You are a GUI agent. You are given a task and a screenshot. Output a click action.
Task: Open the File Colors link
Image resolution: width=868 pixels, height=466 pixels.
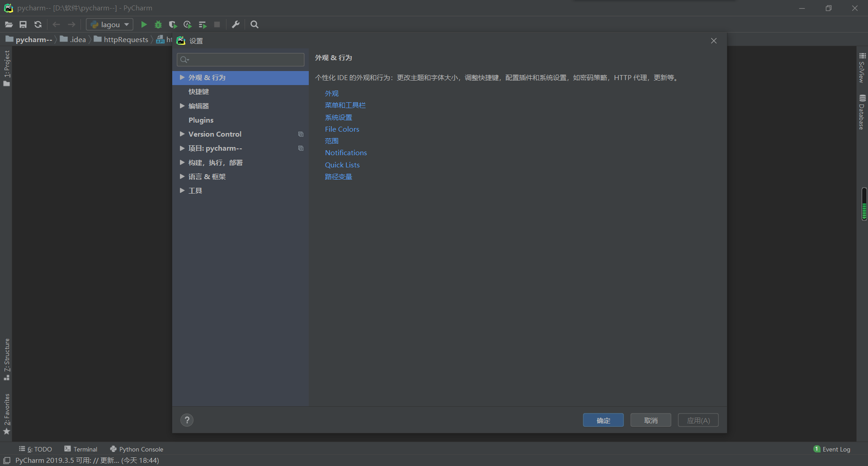tap(342, 129)
